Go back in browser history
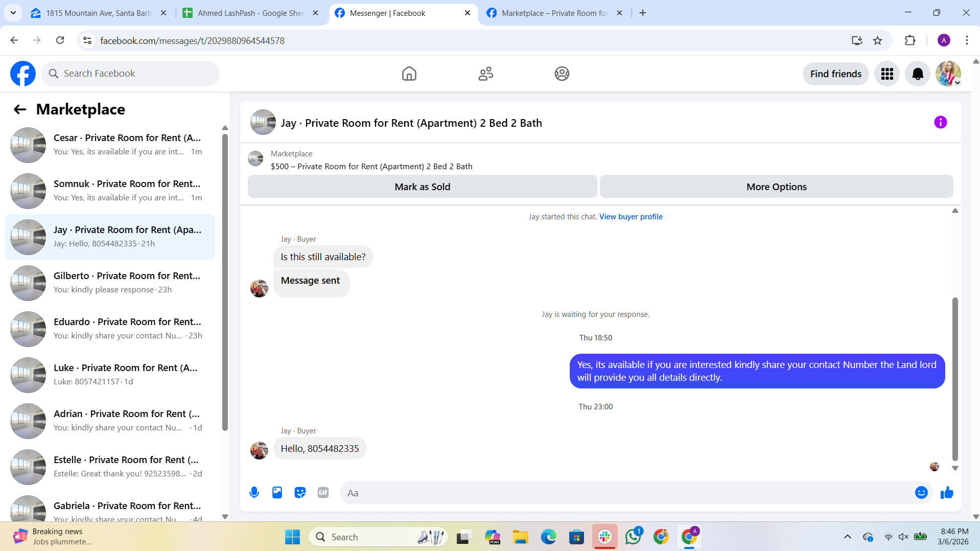The width and height of the screenshot is (980, 551). point(14,40)
